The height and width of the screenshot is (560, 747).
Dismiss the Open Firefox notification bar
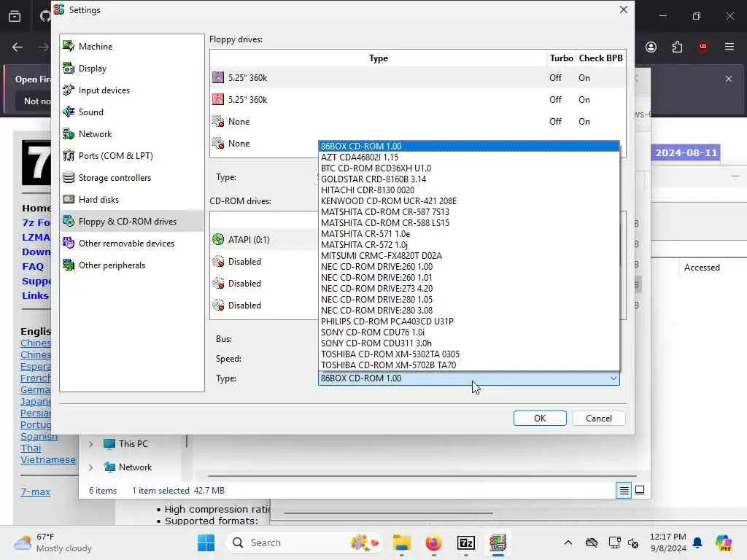pos(729,79)
